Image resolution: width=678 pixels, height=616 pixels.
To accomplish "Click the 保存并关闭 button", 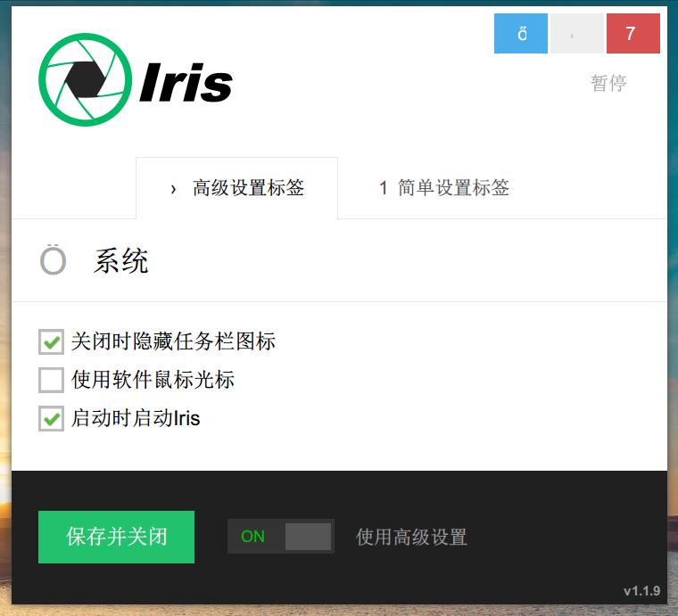I will pyautogui.click(x=116, y=537).
